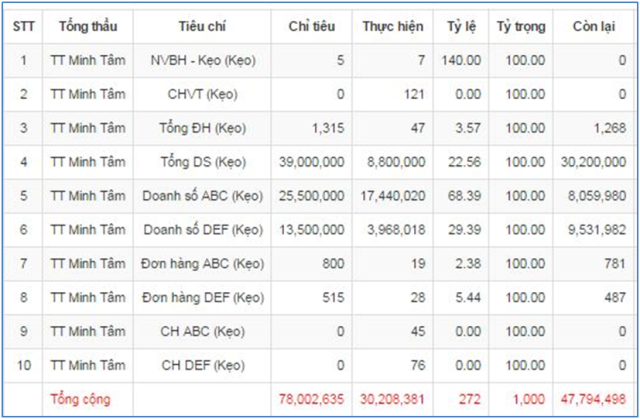Click the 39,000,000 target value
The image size is (640, 419).
pyautogui.click(x=311, y=162)
